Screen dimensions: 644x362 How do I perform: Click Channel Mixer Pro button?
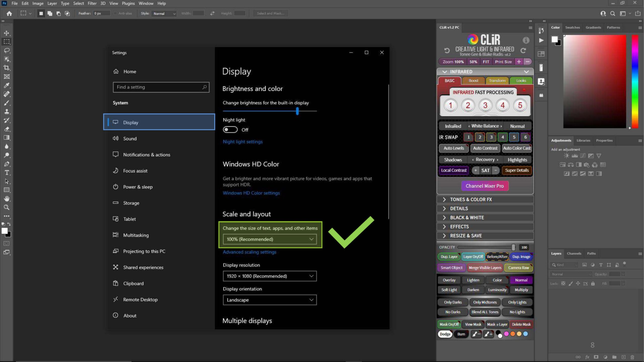tap(485, 186)
